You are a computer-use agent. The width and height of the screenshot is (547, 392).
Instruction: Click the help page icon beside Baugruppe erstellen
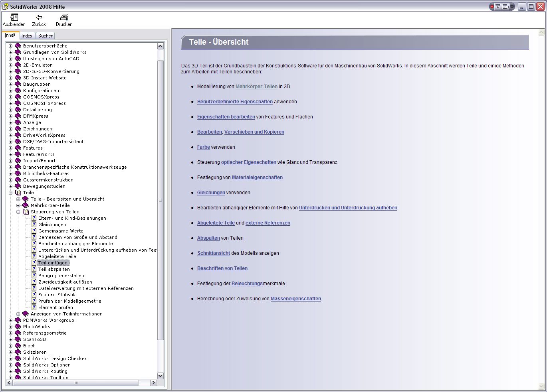point(34,276)
